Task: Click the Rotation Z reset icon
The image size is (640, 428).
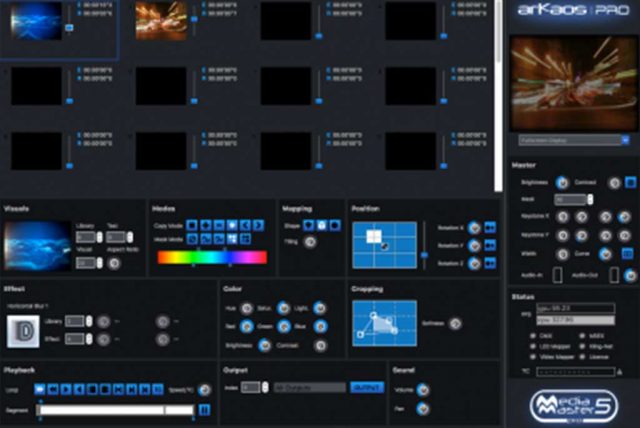Action: (490, 263)
